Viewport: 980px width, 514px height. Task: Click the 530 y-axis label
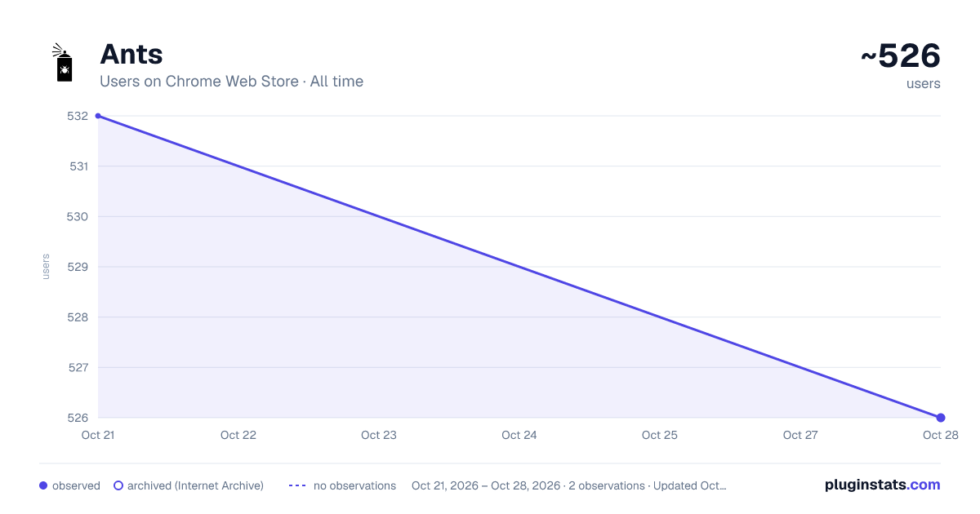pos(78,216)
